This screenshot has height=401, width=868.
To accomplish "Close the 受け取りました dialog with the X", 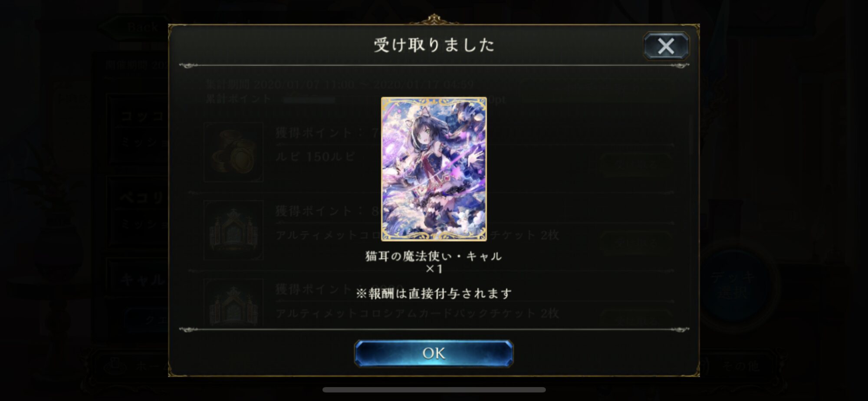I will pos(666,46).
